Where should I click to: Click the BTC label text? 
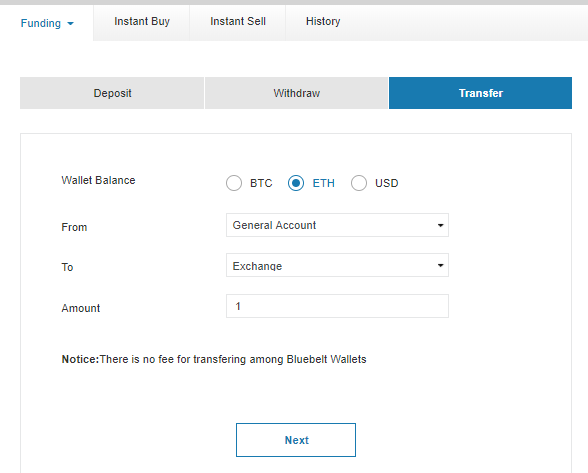coord(261,183)
